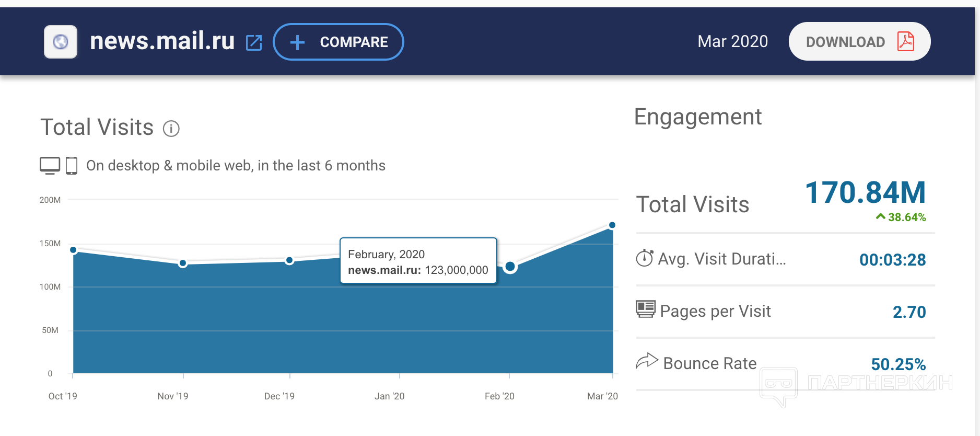This screenshot has height=436, width=980.
Task: Click the news.mail.ru globe favicon
Action: (x=61, y=42)
